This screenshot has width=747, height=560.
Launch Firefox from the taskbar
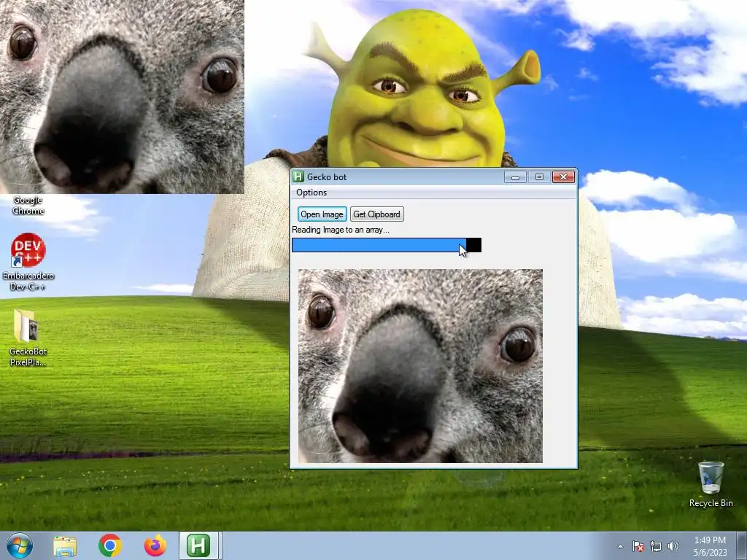[155, 545]
